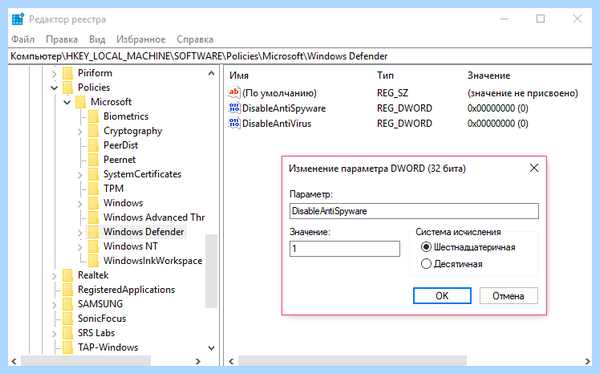Click the SonicFocus folder icon
The height and width of the screenshot is (374, 600).
(68, 318)
